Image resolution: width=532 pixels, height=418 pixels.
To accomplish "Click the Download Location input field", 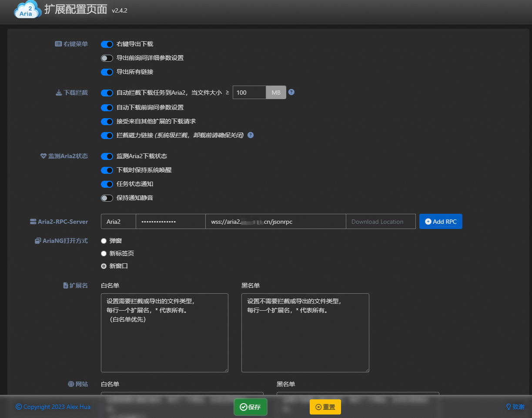I will [x=381, y=221].
